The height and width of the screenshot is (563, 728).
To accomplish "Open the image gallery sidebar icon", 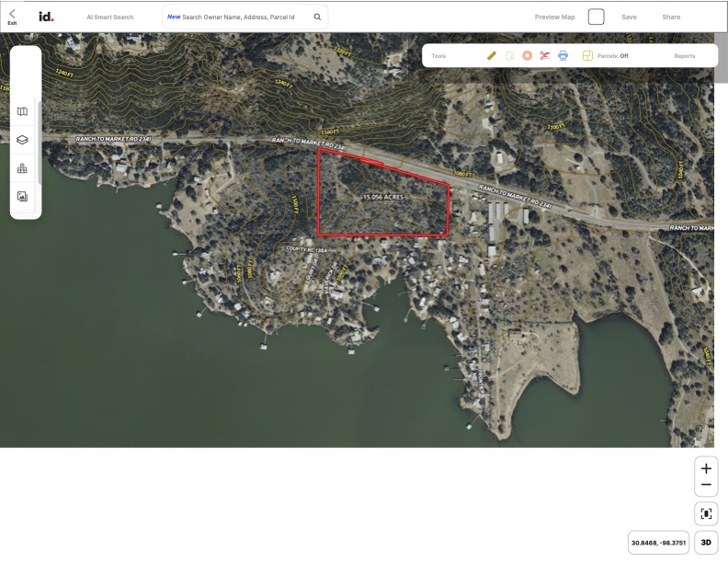I will tap(22, 196).
